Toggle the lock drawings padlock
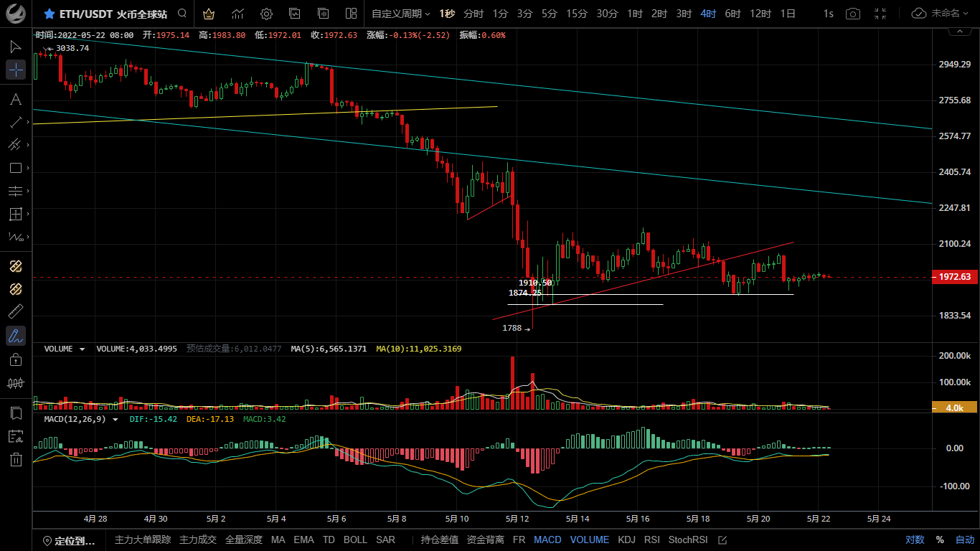 click(x=15, y=359)
